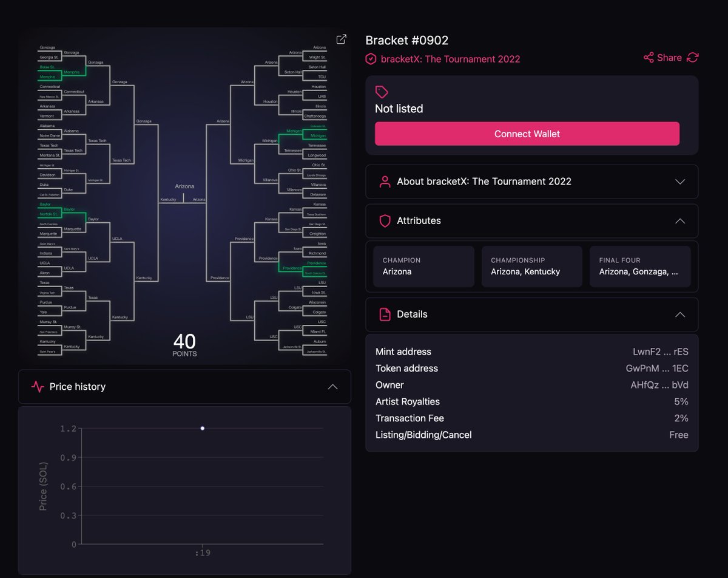Click the Price (SOL) axis label

[x=43, y=486]
